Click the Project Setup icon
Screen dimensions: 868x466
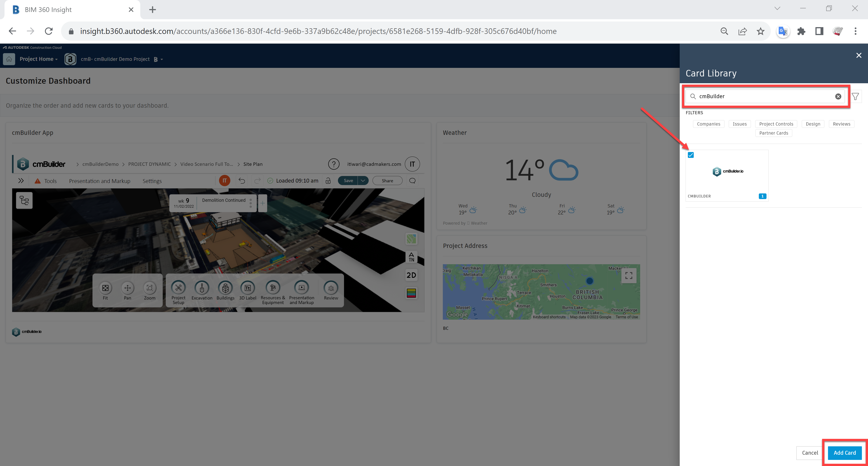point(178,288)
